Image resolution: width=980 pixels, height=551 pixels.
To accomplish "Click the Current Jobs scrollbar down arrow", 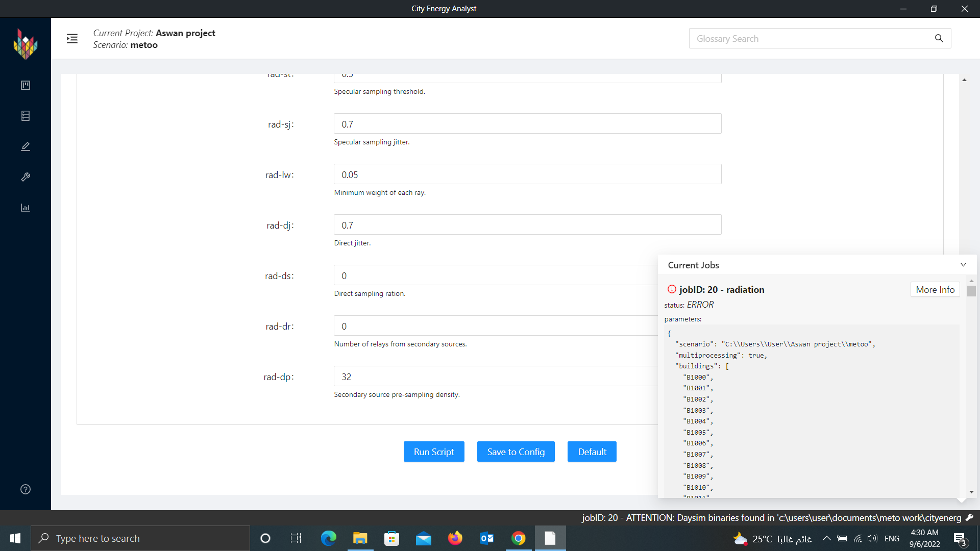I will click(971, 492).
